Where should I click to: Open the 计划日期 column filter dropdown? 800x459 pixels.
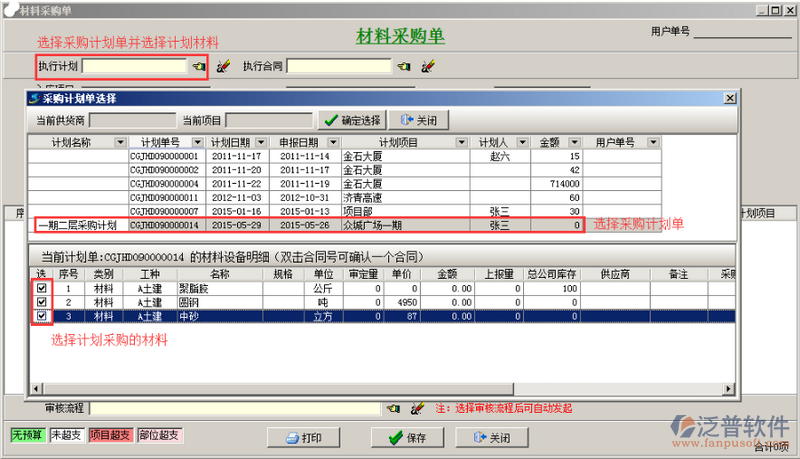click(x=264, y=143)
